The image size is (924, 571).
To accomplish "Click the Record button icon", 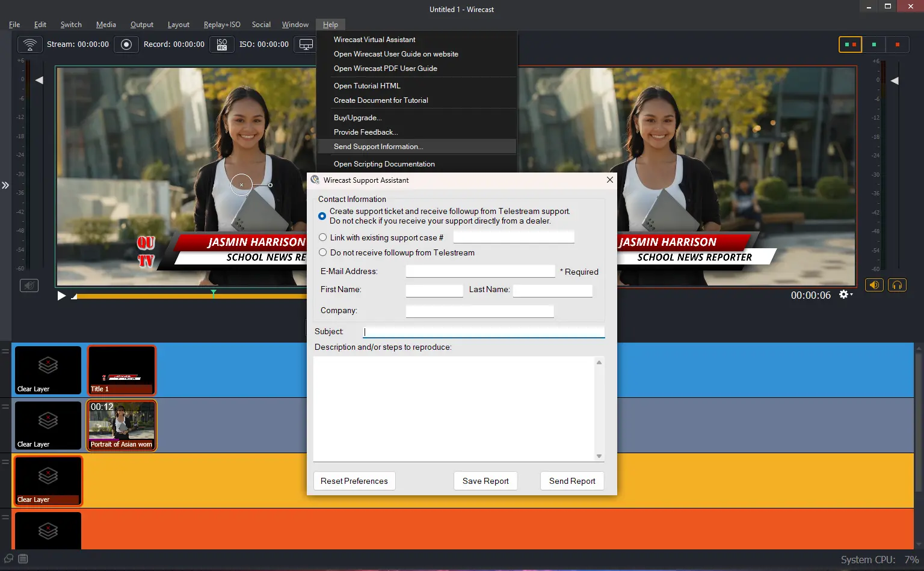I will click(126, 44).
